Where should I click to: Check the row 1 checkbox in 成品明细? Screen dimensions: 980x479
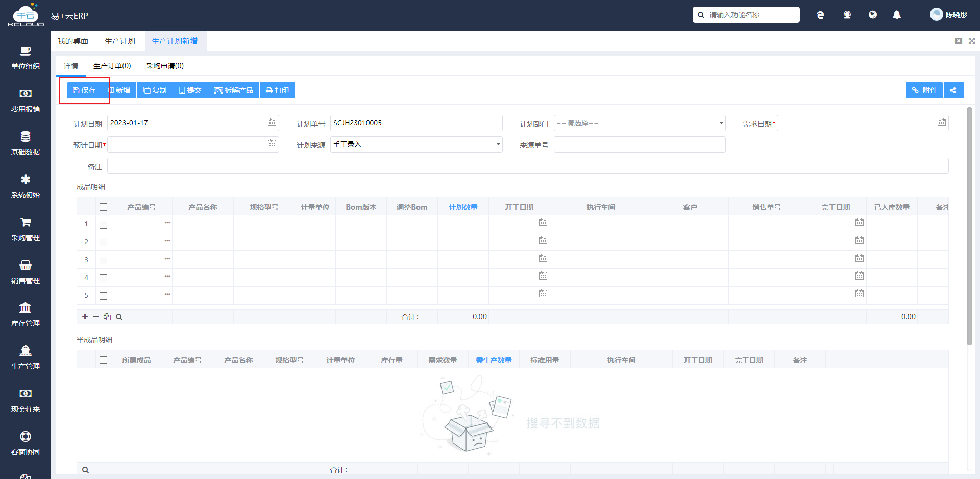103,224
